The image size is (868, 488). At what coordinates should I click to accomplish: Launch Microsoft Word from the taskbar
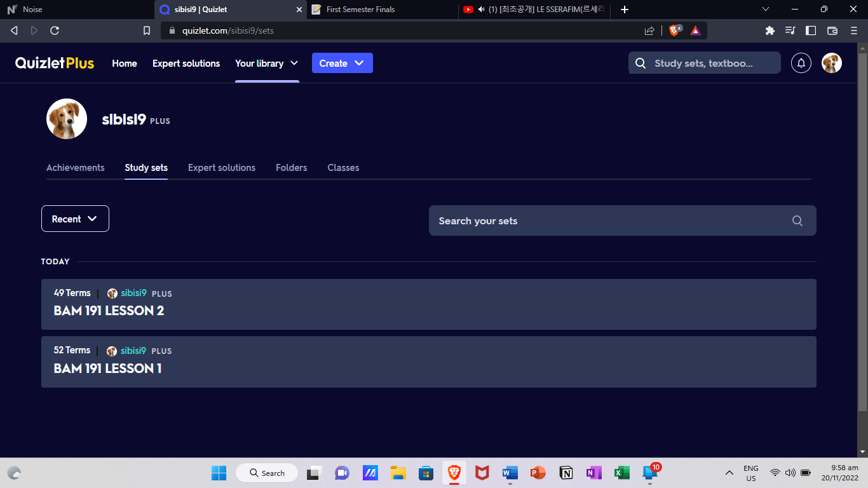[510, 473]
